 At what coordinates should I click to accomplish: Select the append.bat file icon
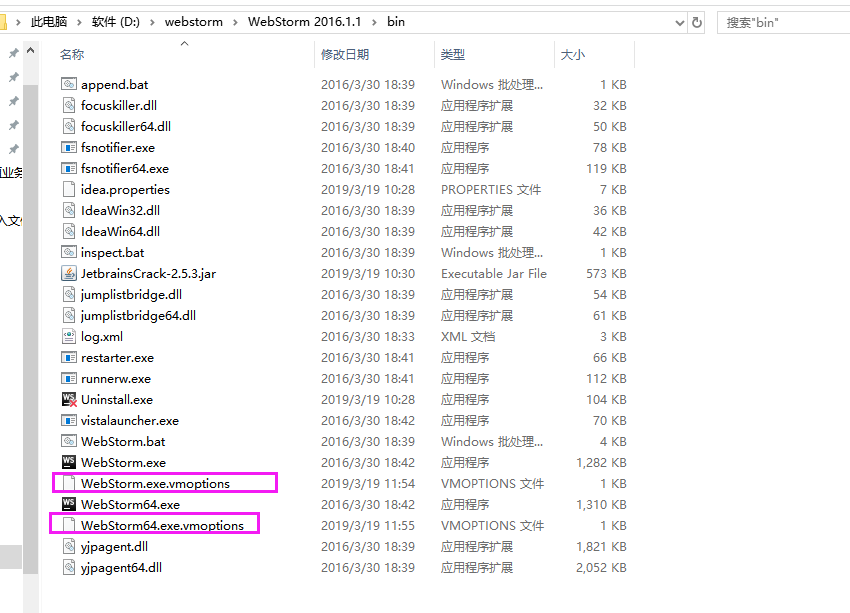tap(69, 85)
